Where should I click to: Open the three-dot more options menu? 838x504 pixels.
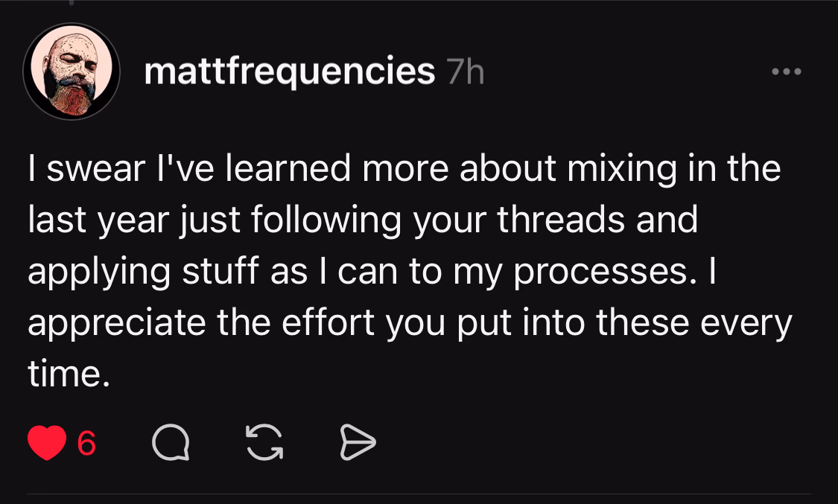[787, 72]
